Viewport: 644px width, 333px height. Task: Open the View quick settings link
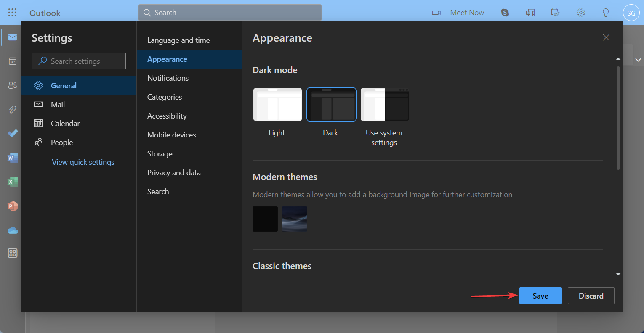click(x=83, y=162)
